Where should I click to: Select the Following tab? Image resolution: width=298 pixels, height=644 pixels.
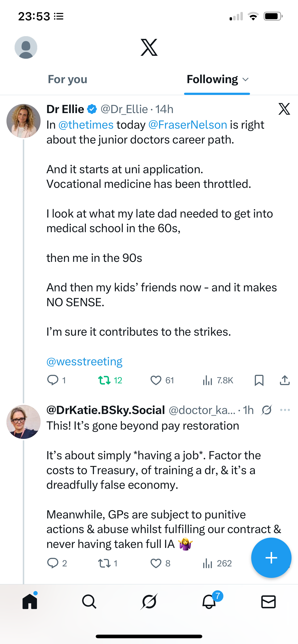212,80
